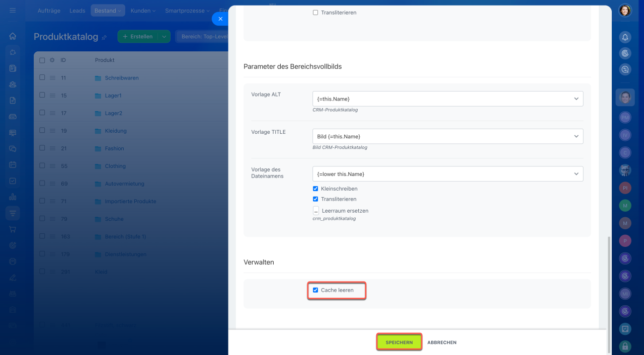Image resolution: width=644 pixels, height=355 pixels.
Task: Select the checkbox for row ID 15
Action: pyautogui.click(x=42, y=96)
